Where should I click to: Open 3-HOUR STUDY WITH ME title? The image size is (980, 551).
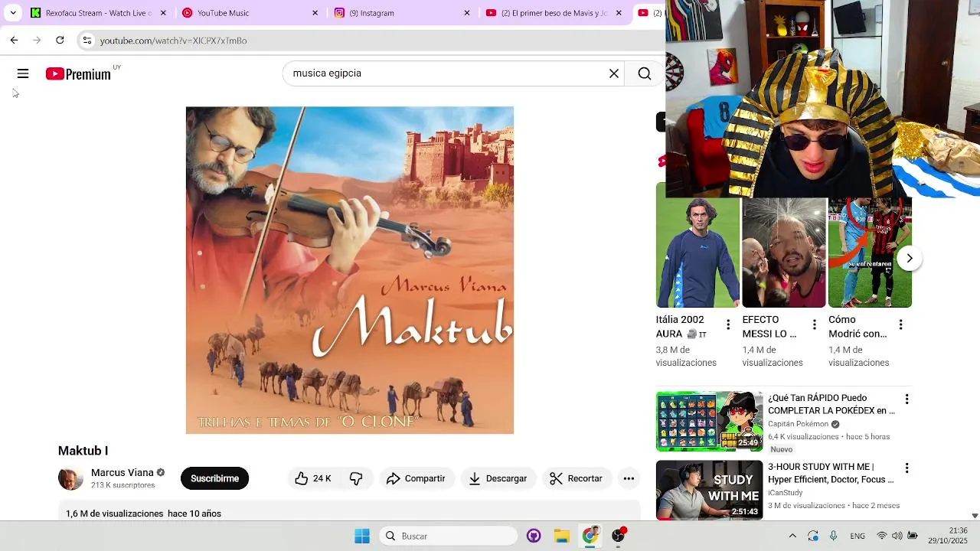point(831,473)
